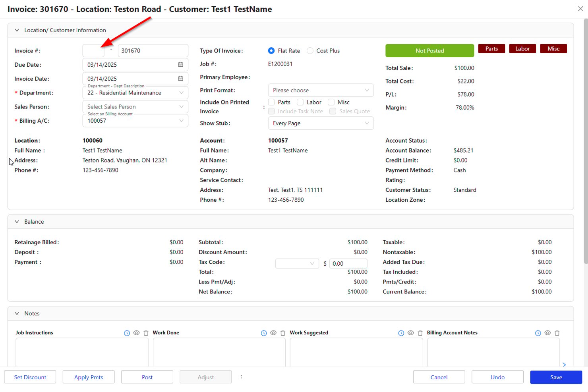This screenshot has height=392, width=588.
Task: Delete the Job Instructions note
Action: point(146,333)
